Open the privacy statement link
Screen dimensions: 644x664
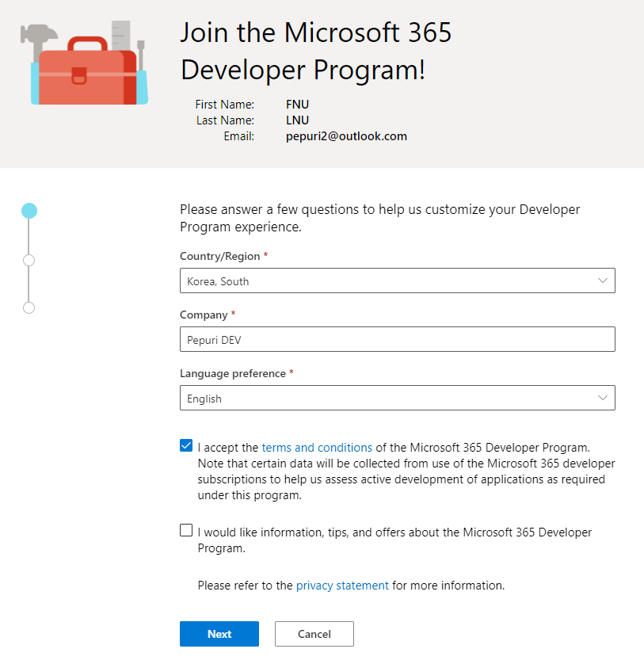point(342,586)
